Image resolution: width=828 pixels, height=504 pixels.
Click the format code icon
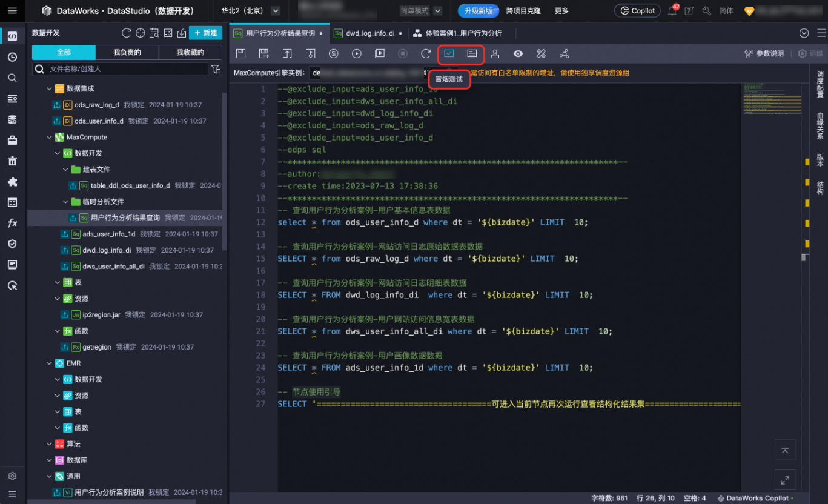click(541, 54)
